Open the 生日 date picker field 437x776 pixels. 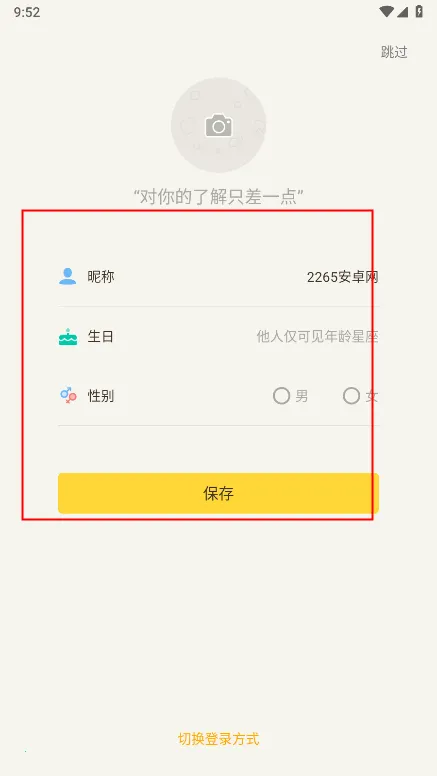tap(218, 337)
